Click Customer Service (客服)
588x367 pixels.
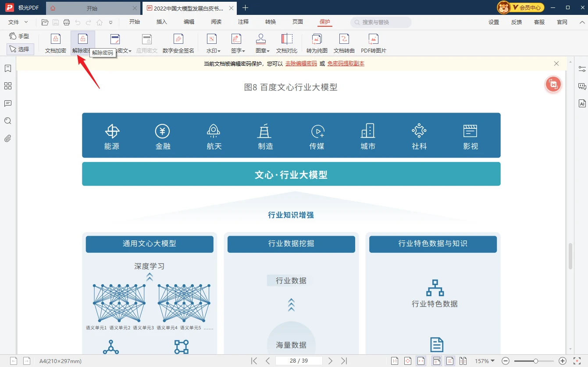(x=539, y=22)
